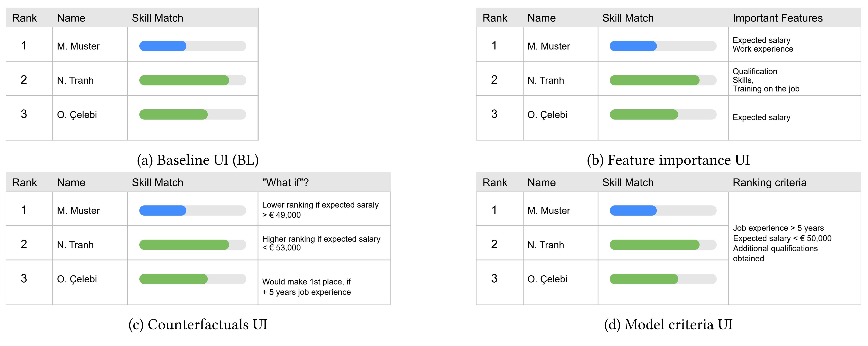Click 'Job experience > 5 years' criteria text
The width and height of the screenshot is (868, 346).
(778, 228)
